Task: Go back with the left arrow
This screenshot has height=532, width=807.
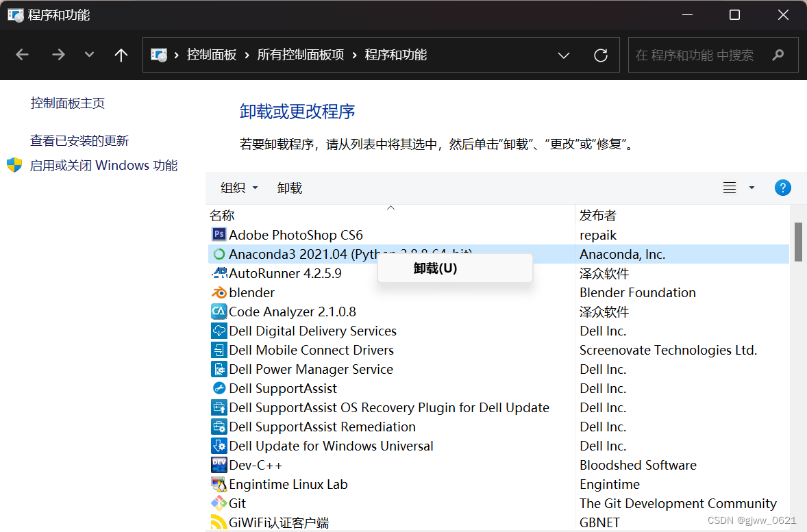Action: pyautogui.click(x=22, y=55)
